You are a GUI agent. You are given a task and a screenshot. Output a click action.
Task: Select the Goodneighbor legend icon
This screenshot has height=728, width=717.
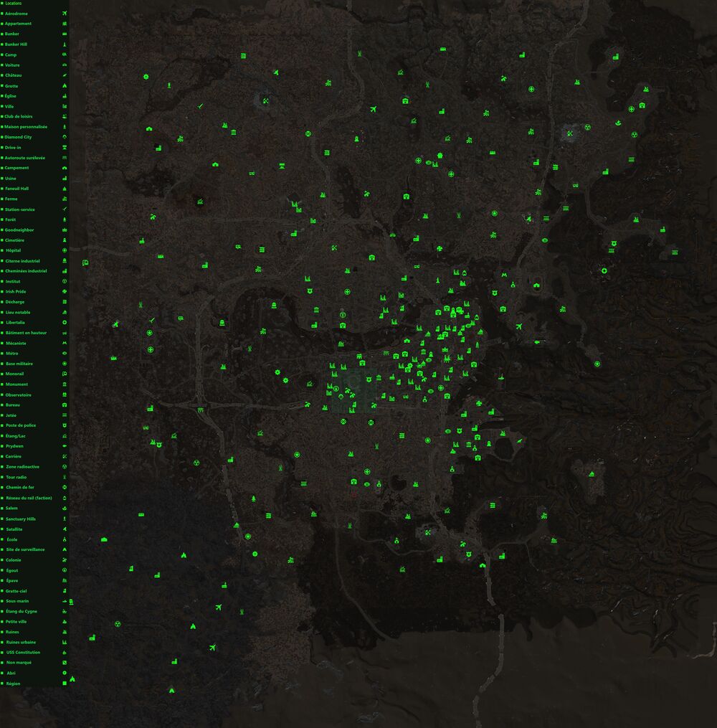coord(65,230)
